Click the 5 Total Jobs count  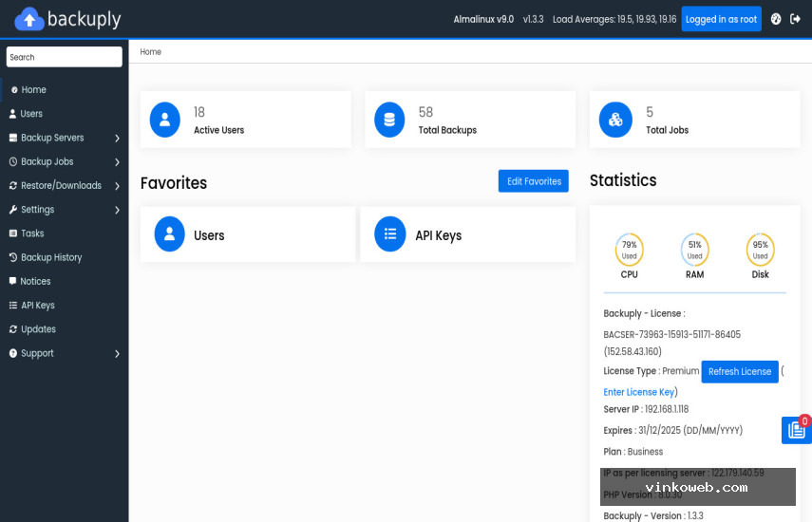(650, 112)
